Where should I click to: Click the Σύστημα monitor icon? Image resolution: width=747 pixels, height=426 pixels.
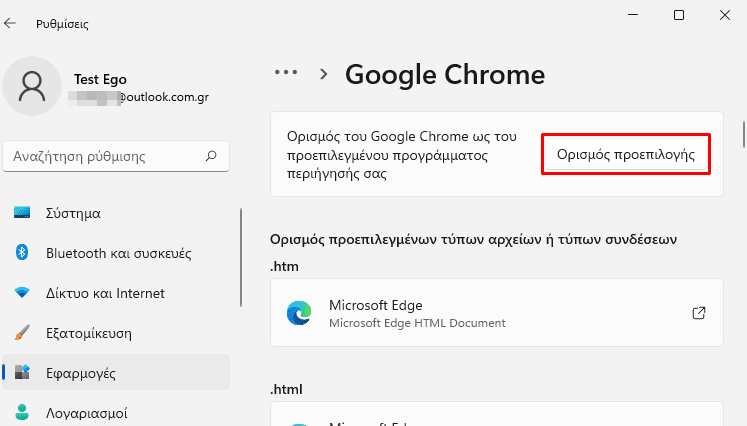22,212
